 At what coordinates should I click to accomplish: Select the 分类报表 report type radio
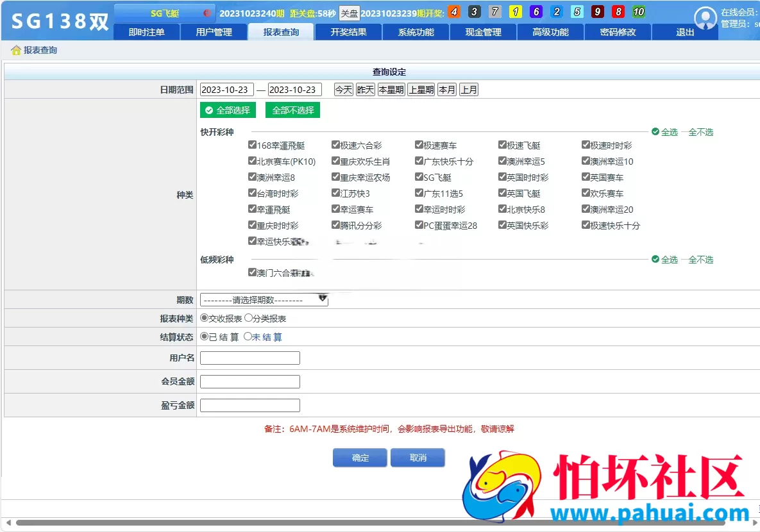coord(248,318)
